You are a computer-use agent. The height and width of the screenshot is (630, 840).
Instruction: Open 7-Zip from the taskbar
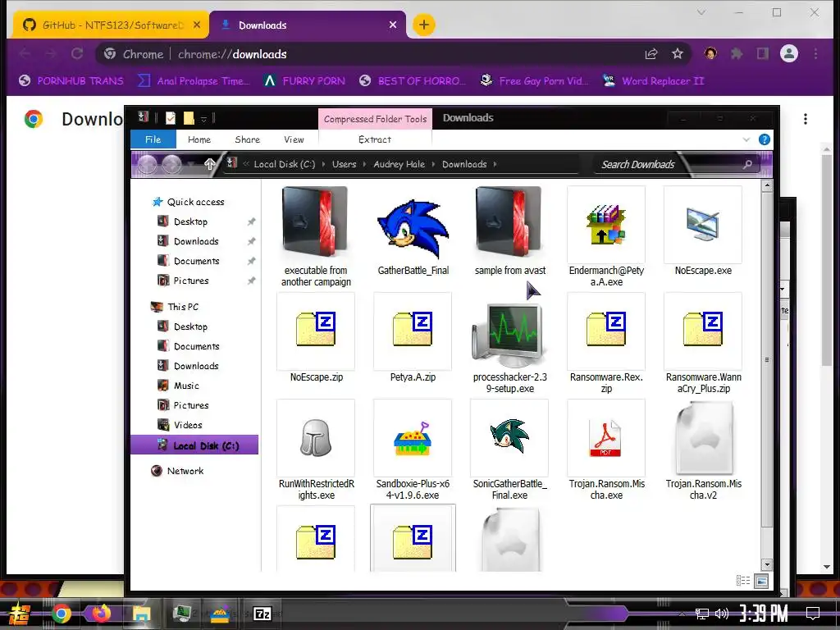pos(262,614)
